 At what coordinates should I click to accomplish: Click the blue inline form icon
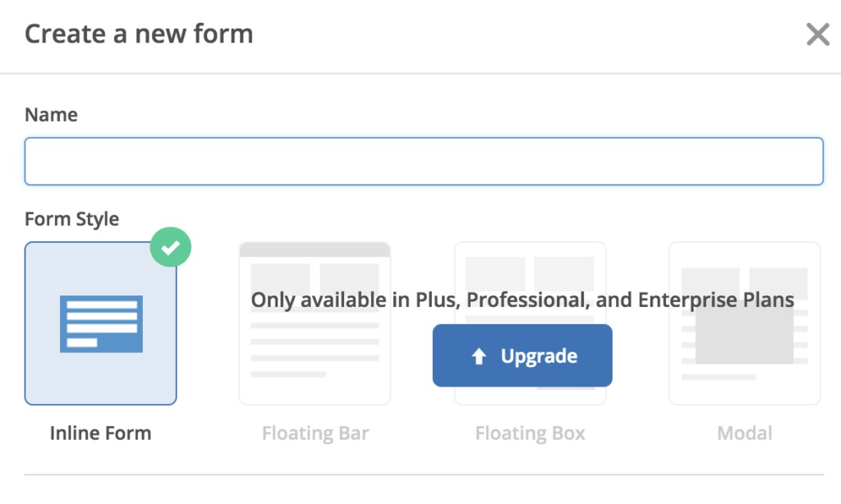tap(101, 324)
